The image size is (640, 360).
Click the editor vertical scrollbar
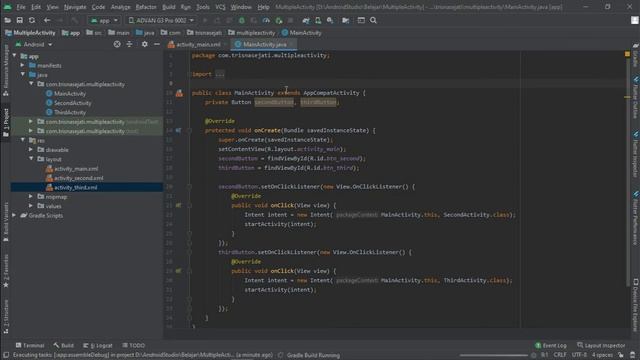tap(628, 171)
